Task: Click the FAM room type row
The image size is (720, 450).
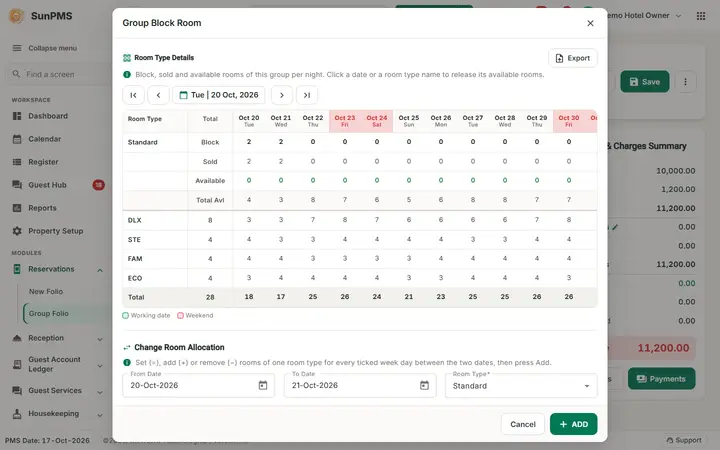Action: (x=360, y=259)
